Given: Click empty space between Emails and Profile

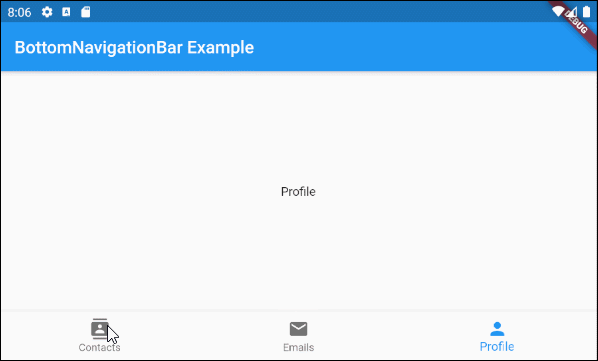Looking at the screenshot, I should tap(398, 335).
